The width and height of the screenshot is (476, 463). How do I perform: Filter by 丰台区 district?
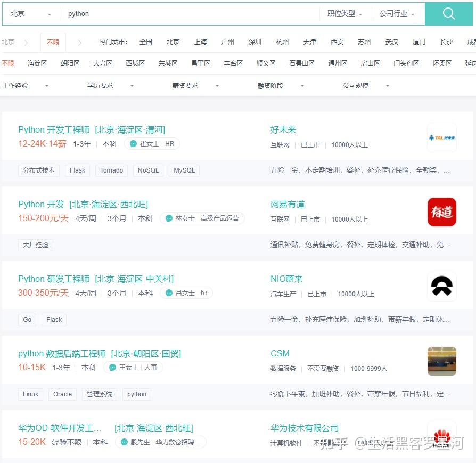coord(233,63)
